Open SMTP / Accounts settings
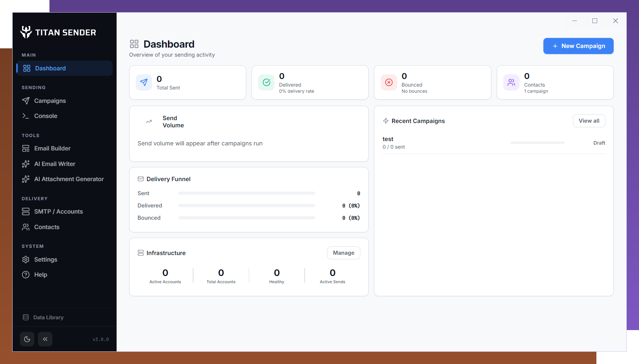Screen dimensions: 639x364 tap(58, 211)
